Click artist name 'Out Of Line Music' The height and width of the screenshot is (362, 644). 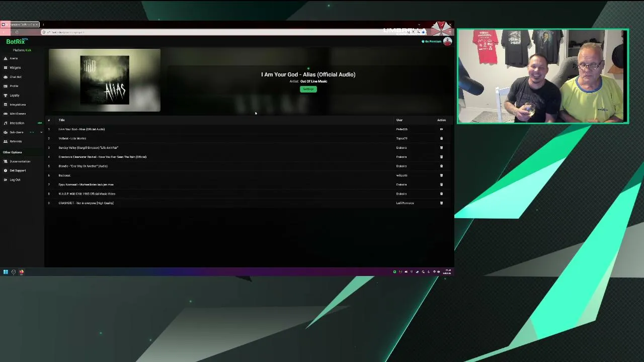click(x=314, y=81)
